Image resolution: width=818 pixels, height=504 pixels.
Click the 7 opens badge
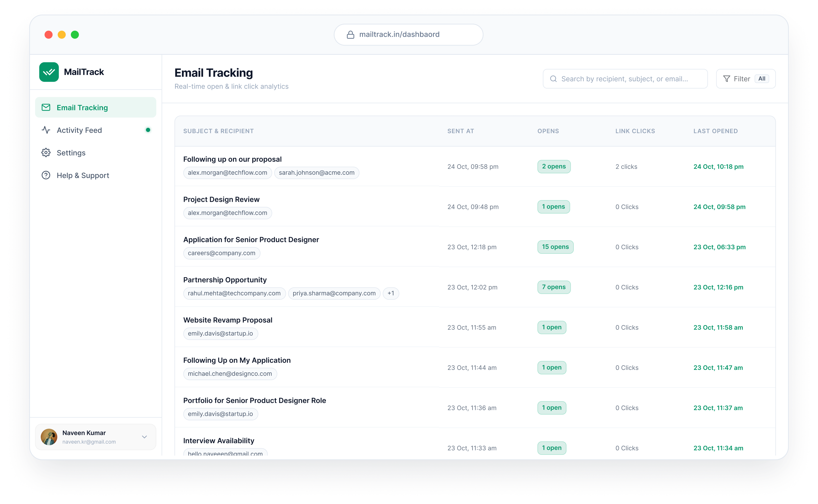click(x=554, y=287)
